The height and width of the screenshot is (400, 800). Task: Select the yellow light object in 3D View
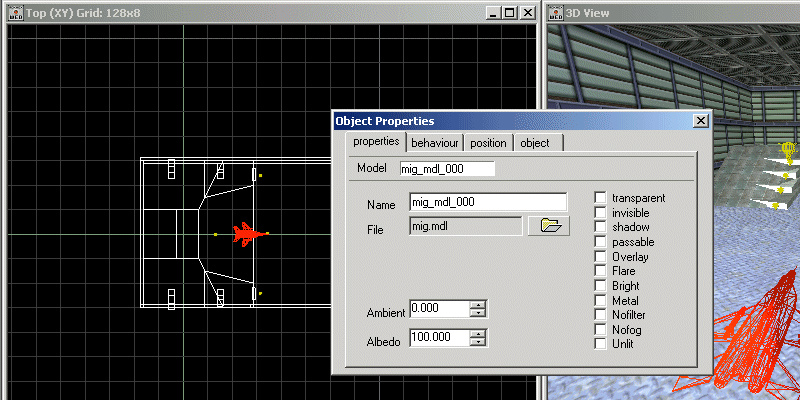(x=787, y=151)
